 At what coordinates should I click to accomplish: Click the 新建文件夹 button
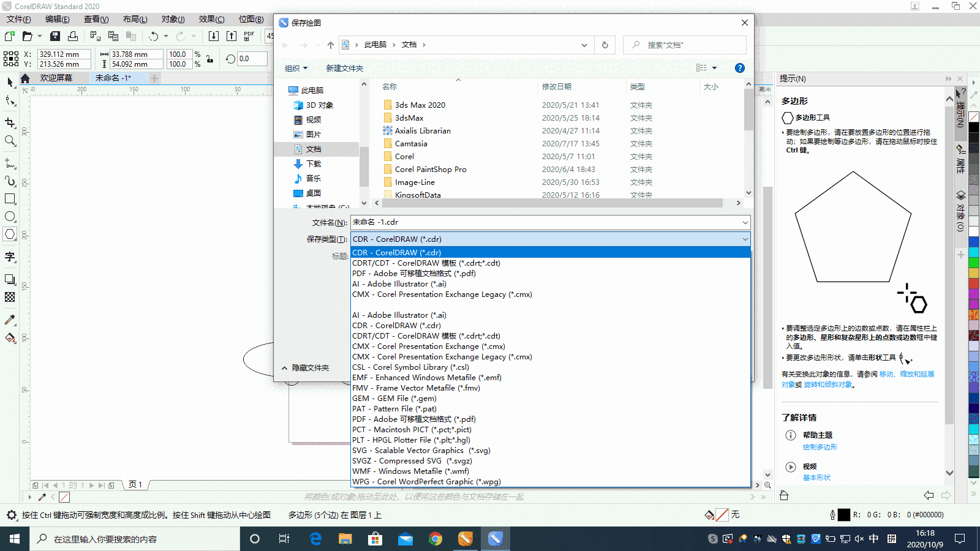click(345, 67)
